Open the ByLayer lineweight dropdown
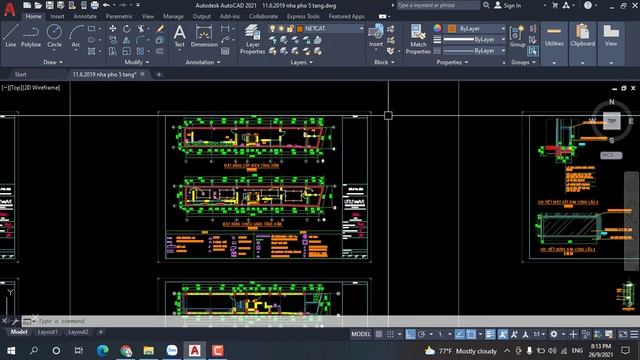640x360 pixels. (x=503, y=40)
